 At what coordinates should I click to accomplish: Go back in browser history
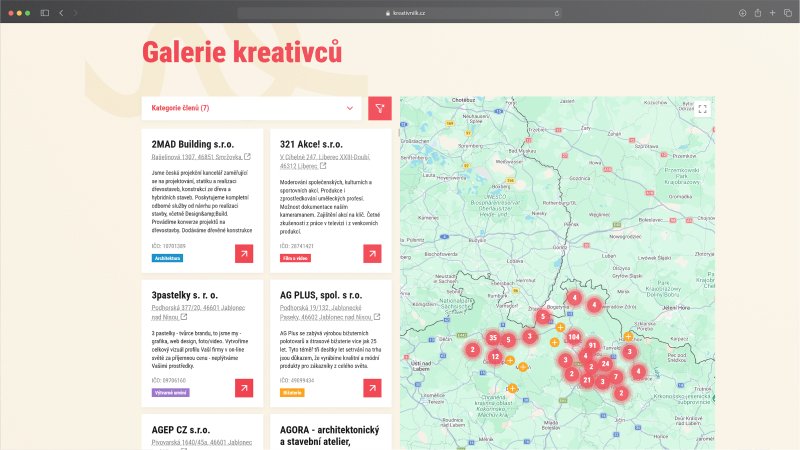61,13
